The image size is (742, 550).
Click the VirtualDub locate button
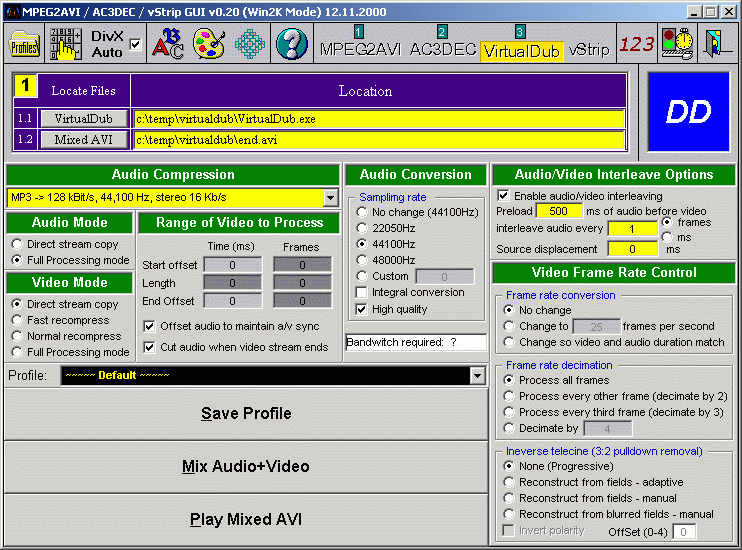(x=84, y=119)
